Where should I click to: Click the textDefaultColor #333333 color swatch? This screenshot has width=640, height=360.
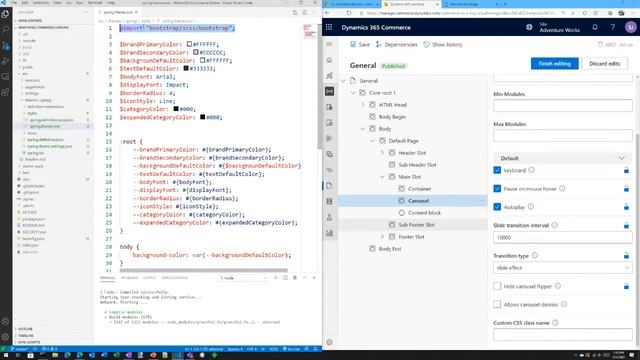tap(186, 68)
